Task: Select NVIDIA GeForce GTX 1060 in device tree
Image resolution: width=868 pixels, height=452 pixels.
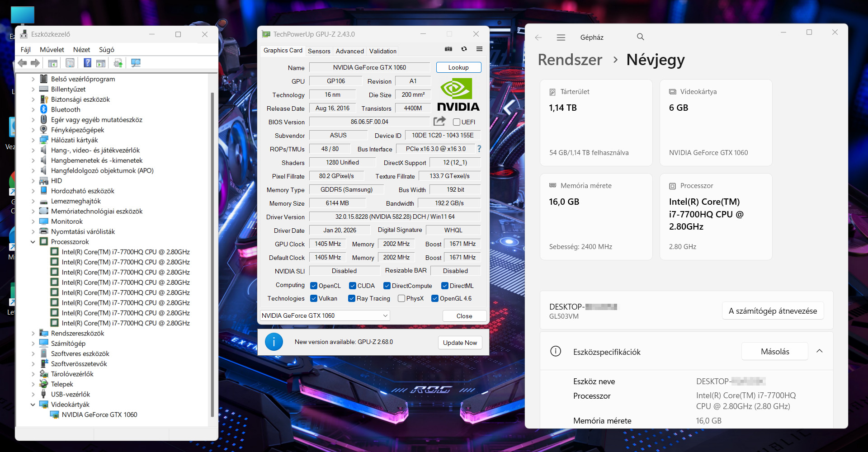Action: (99, 414)
